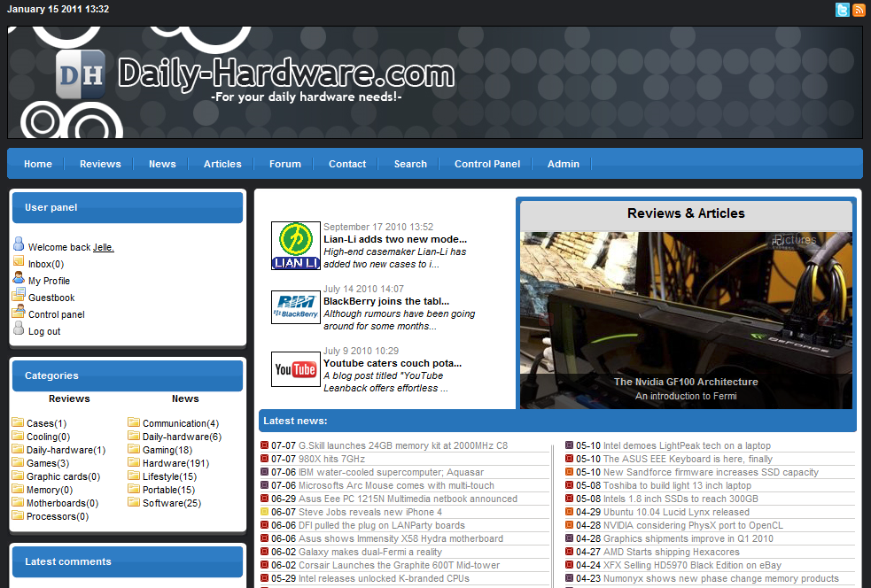Click the folder icon beside Games(3)

[18, 462]
